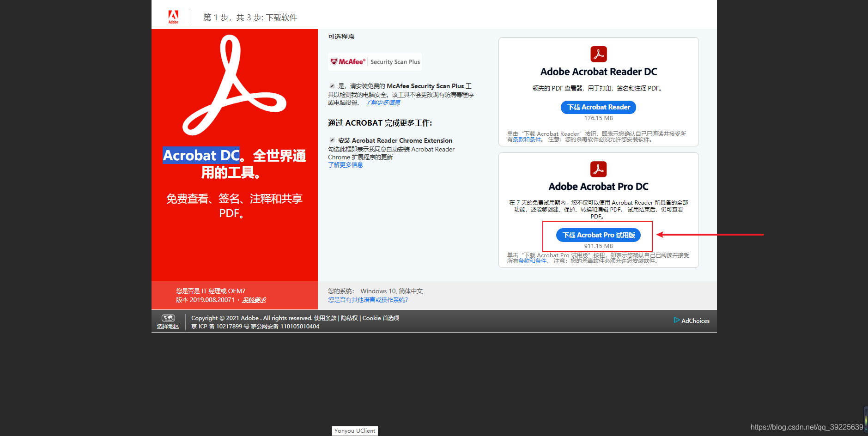Uncheck the McAfee Security Scan Plus checkbox

332,86
